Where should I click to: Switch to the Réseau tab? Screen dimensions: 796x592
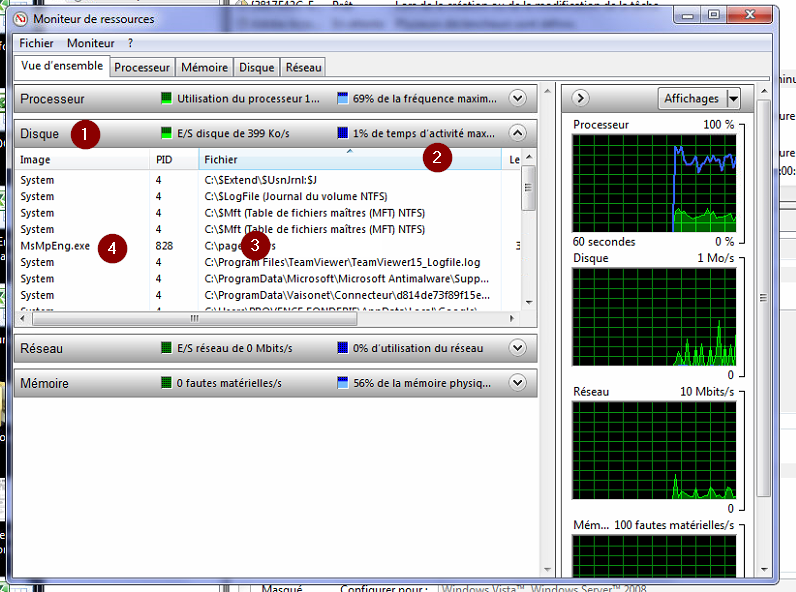(x=303, y=68)
